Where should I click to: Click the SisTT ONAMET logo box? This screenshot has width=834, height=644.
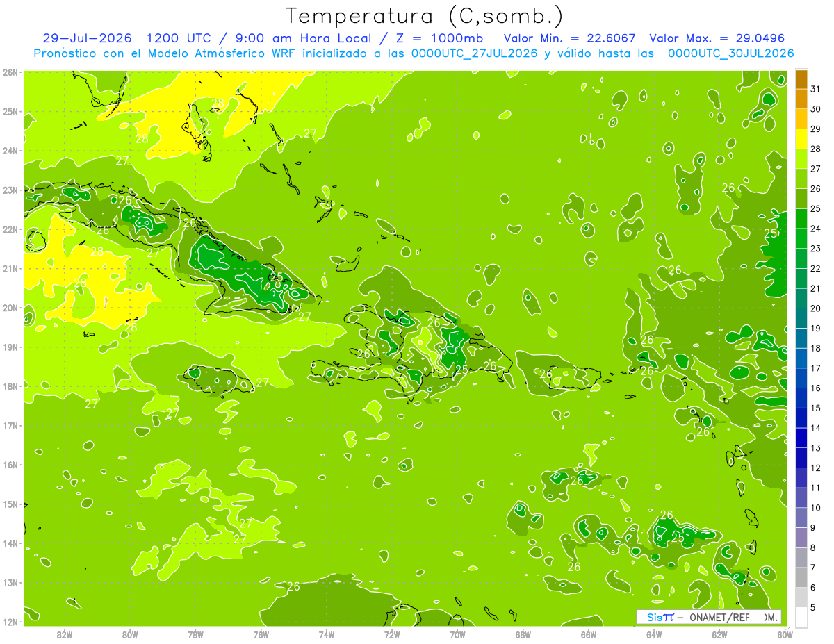(709, 617)
